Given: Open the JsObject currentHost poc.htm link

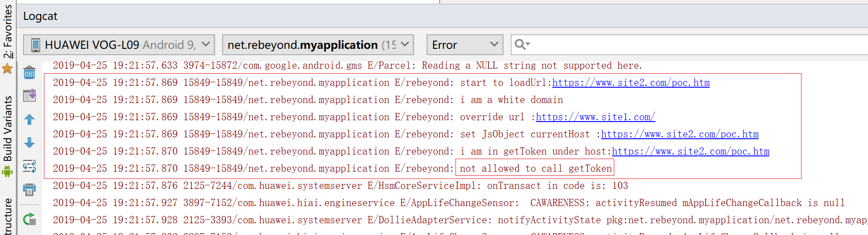Looking at the screenshot, I should point(679,134).
